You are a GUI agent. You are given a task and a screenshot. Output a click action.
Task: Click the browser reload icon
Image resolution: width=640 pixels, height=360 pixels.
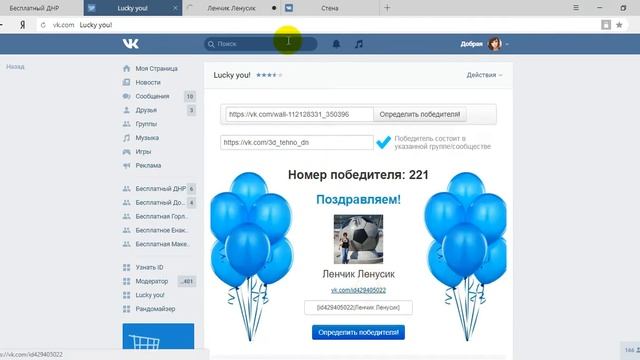click(x=43, y=25)
